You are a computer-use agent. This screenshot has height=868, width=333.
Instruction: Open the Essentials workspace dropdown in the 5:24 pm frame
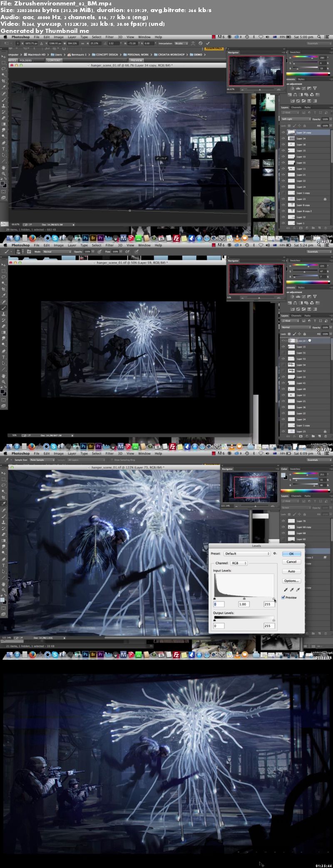click(x=318, y=252)
